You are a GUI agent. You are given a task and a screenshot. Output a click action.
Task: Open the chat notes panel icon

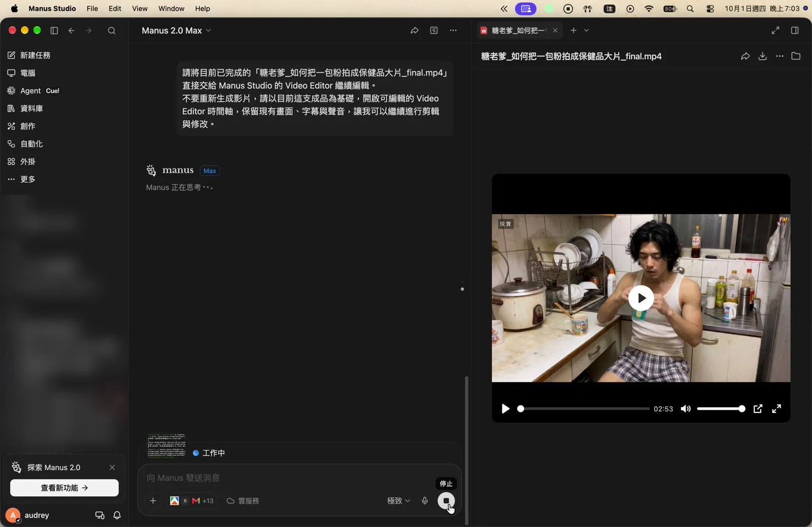434,30
